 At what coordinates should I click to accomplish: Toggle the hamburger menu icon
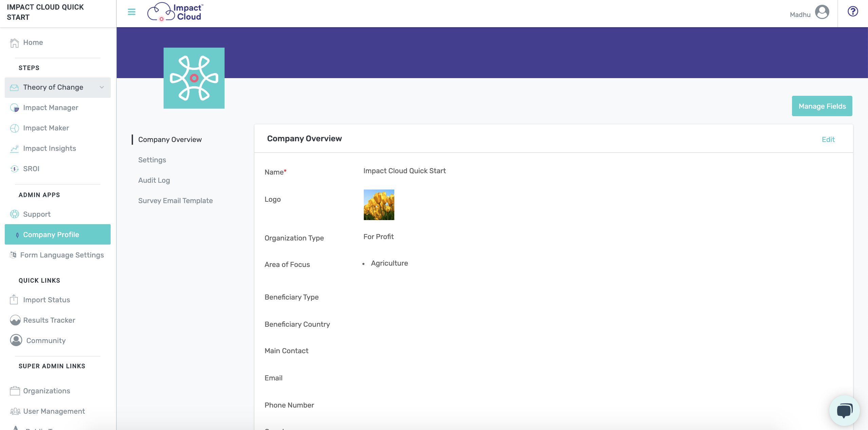132,12
